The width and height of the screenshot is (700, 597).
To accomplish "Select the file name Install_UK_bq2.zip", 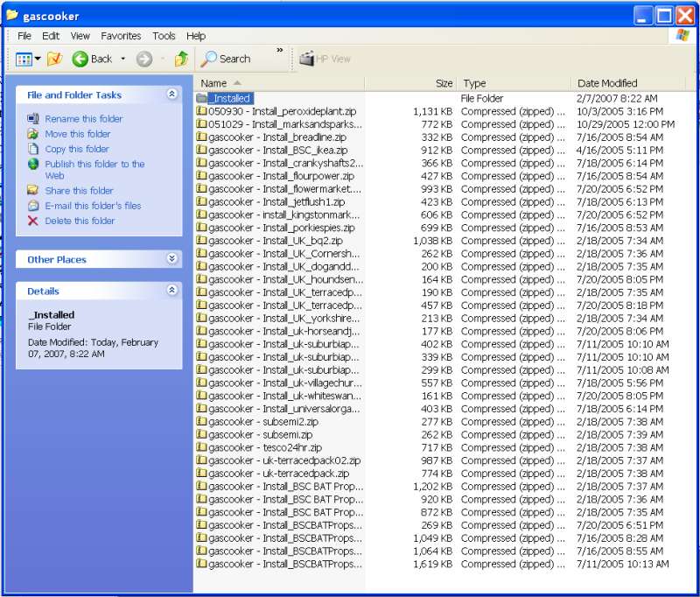I will [276, 241].
